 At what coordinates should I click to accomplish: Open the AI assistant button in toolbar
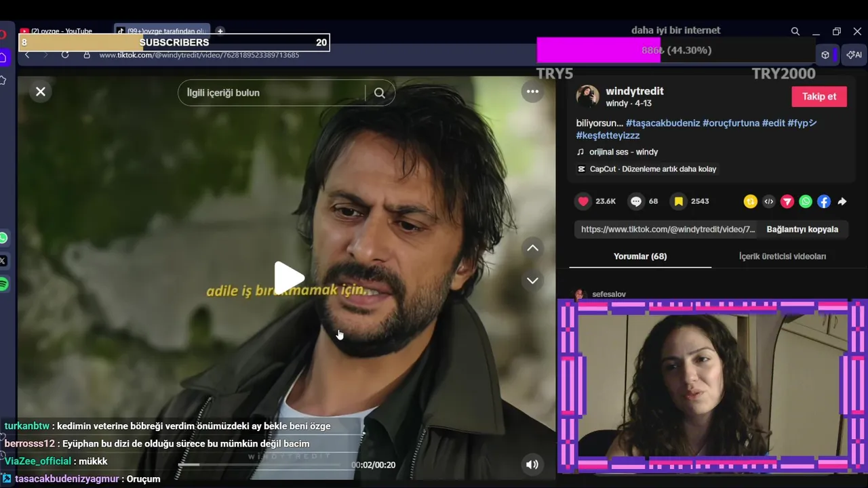pos(854,55)
